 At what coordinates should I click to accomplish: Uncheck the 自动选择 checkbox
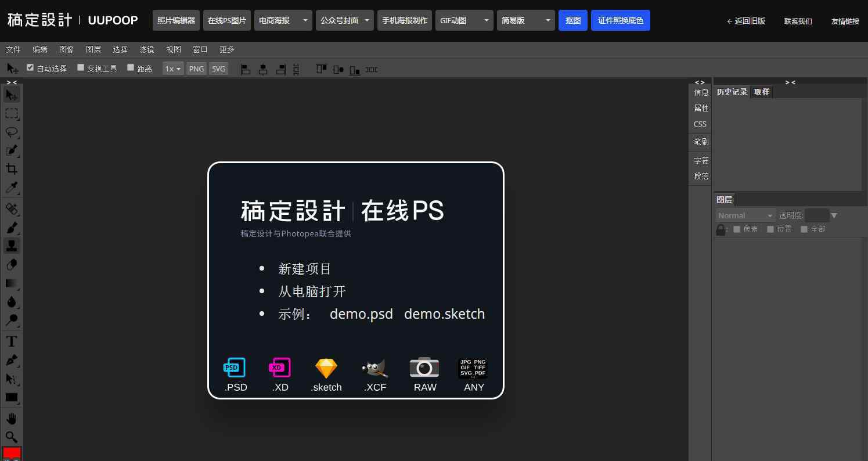point(30,67)
